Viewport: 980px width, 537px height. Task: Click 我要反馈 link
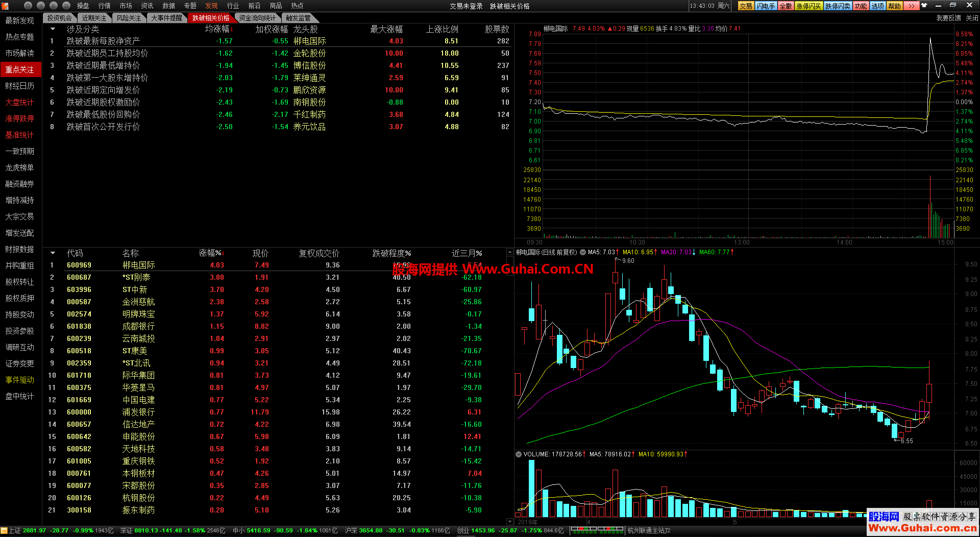pos(948,18)
